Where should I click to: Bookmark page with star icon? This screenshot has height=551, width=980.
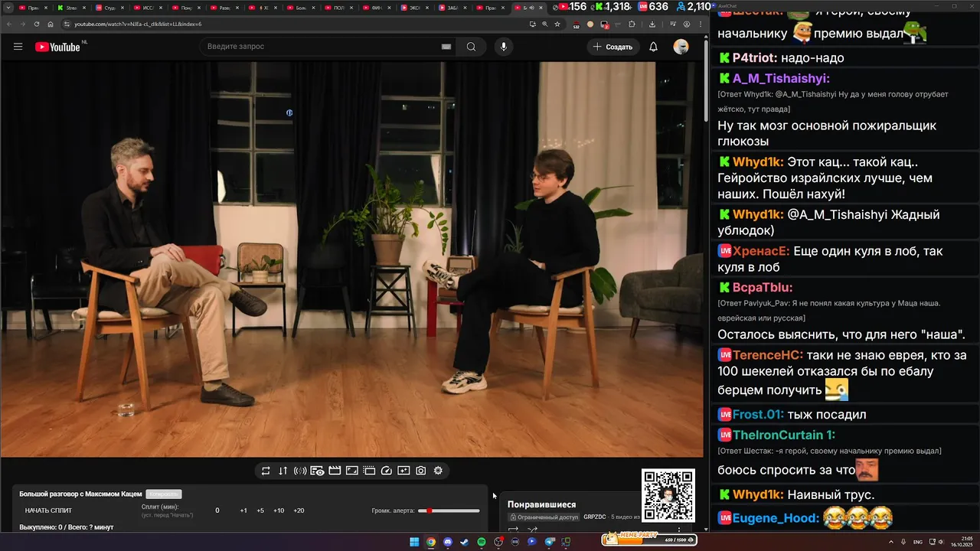(557, 24)
